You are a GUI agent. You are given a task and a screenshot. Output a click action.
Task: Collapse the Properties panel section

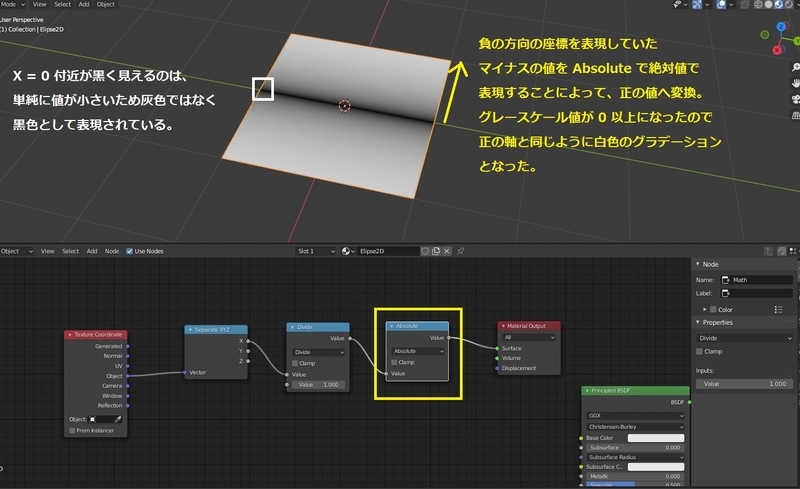click(698, 322)
